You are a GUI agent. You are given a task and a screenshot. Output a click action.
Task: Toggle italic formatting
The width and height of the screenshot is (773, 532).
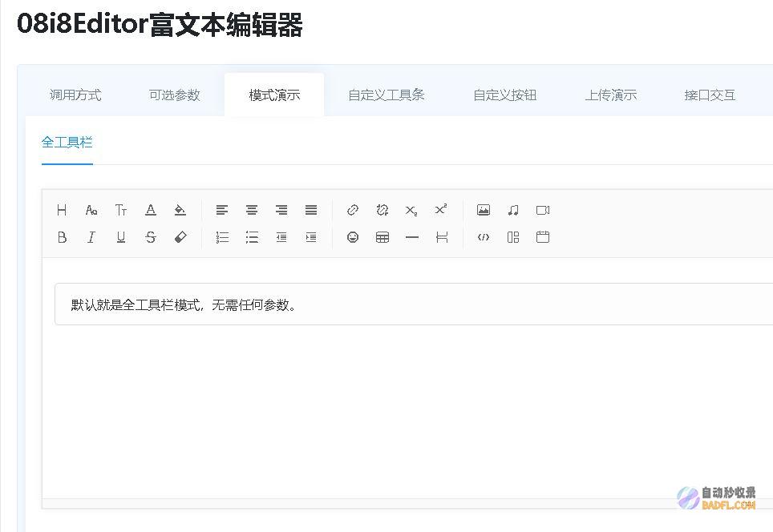91,237
